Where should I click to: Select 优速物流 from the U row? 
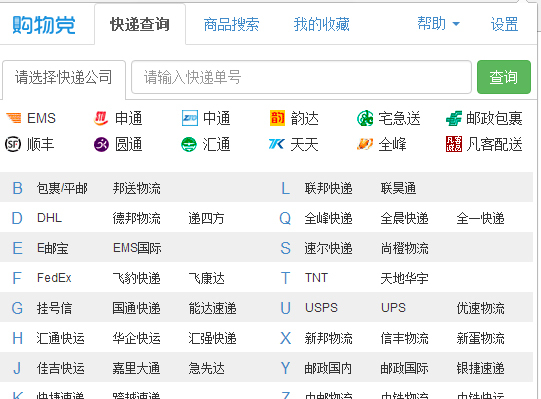[480, 308]
